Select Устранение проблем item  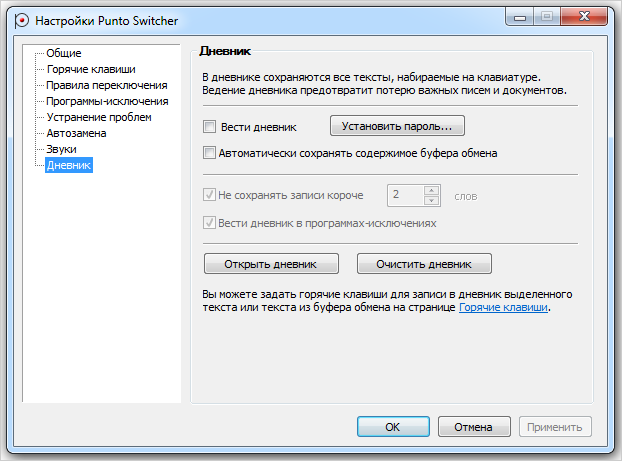tap(99, 117)
